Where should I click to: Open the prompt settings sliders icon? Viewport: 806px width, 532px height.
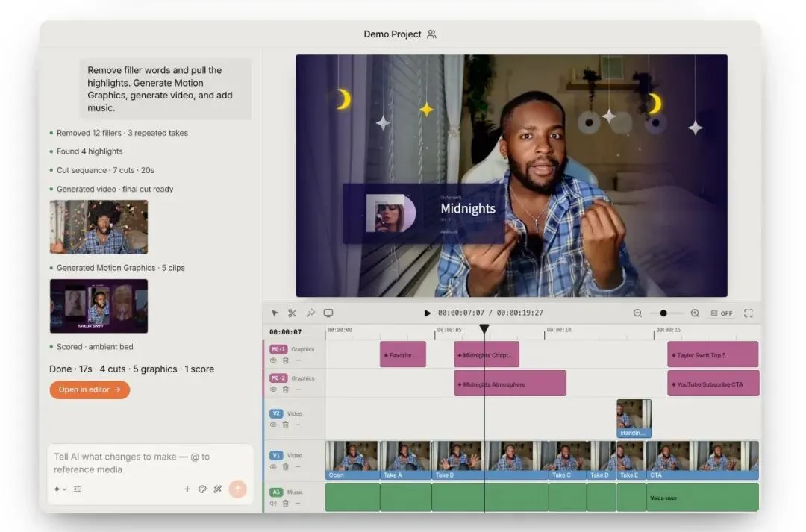[77, 489]
